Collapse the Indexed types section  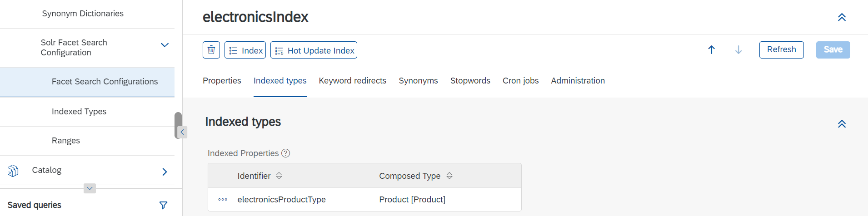pyautogui.click(x=842, y=124)
